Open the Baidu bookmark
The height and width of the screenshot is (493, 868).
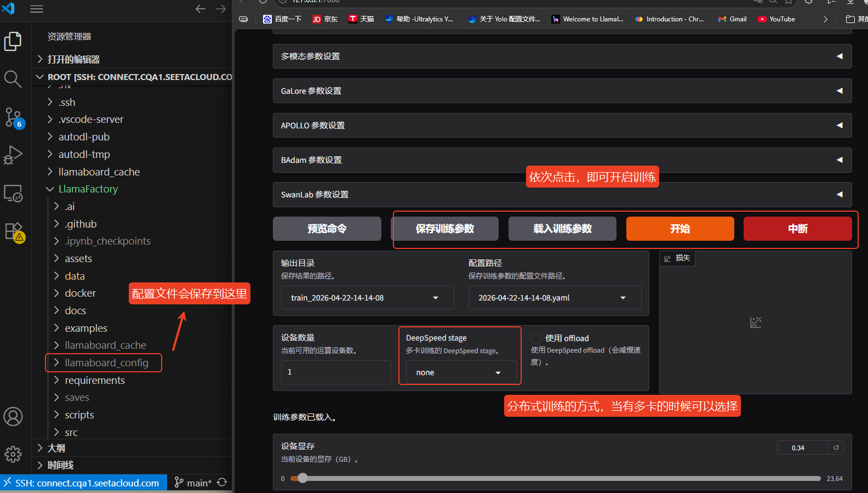point(282,19)
